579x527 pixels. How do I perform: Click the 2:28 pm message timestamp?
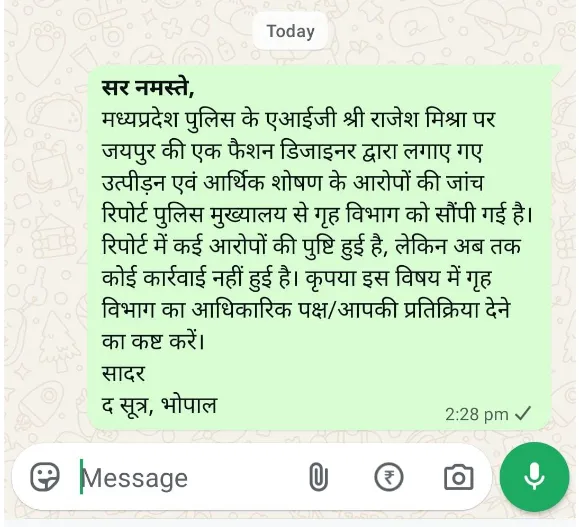coord(477,414)
